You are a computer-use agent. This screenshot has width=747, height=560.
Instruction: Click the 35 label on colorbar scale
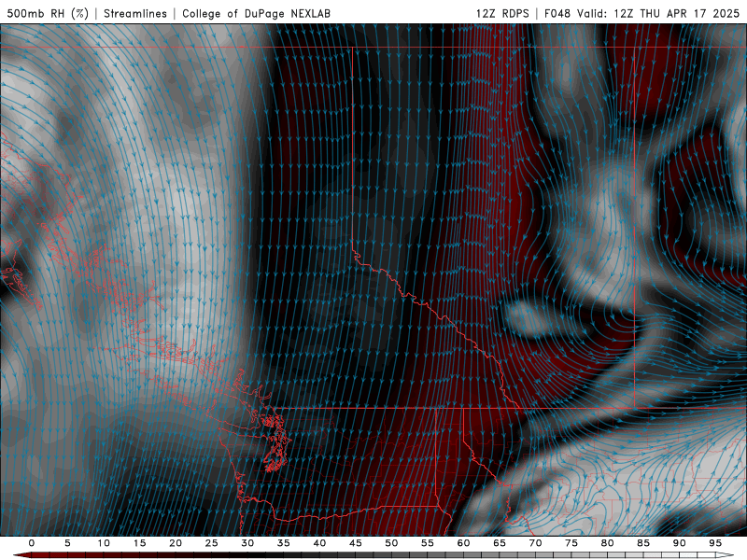point(284,543)
